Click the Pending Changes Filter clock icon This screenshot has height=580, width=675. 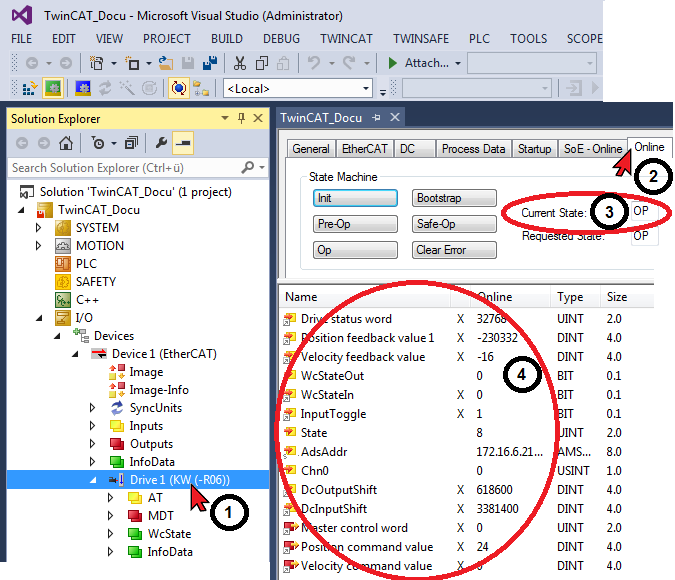tap(99, 143)
